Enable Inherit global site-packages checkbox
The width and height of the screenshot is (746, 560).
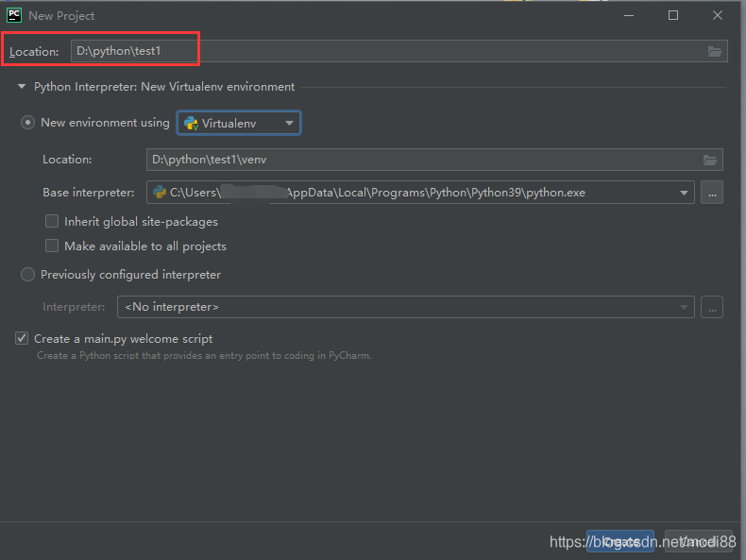52,222
